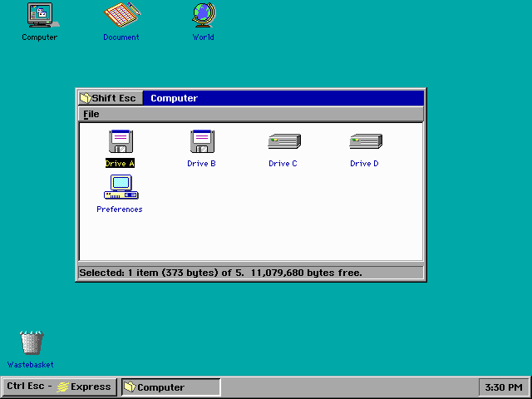
Task: Select the Wastebasket icon
Action: pos(31,342)
